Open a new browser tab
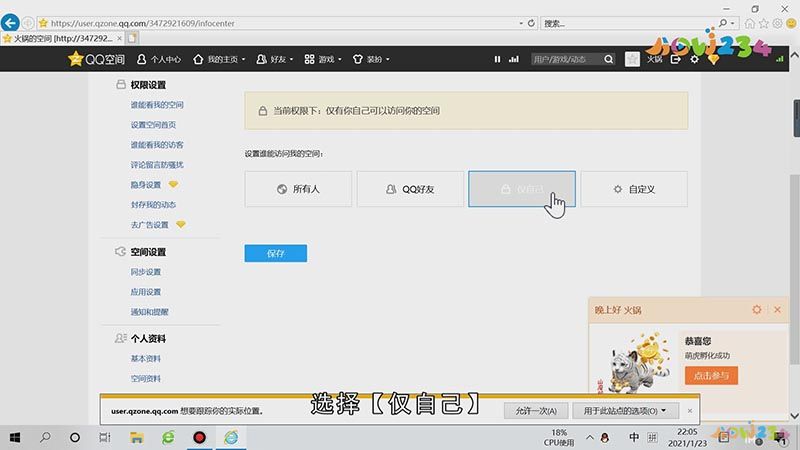800x450 pixels. point(132,38)
